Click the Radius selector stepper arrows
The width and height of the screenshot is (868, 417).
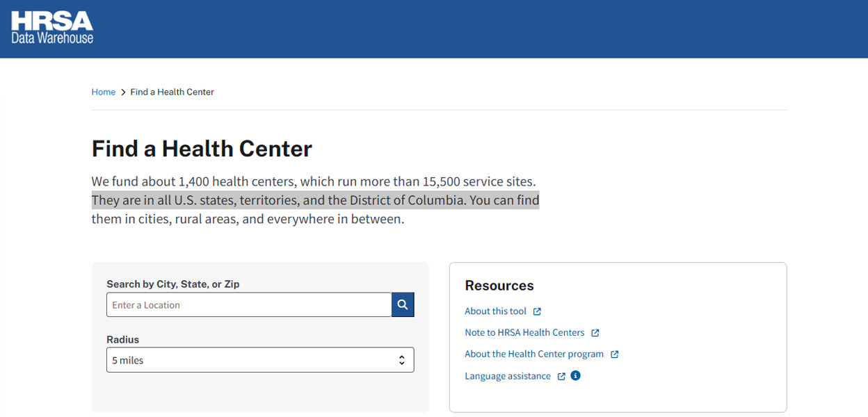coord(401,359)
